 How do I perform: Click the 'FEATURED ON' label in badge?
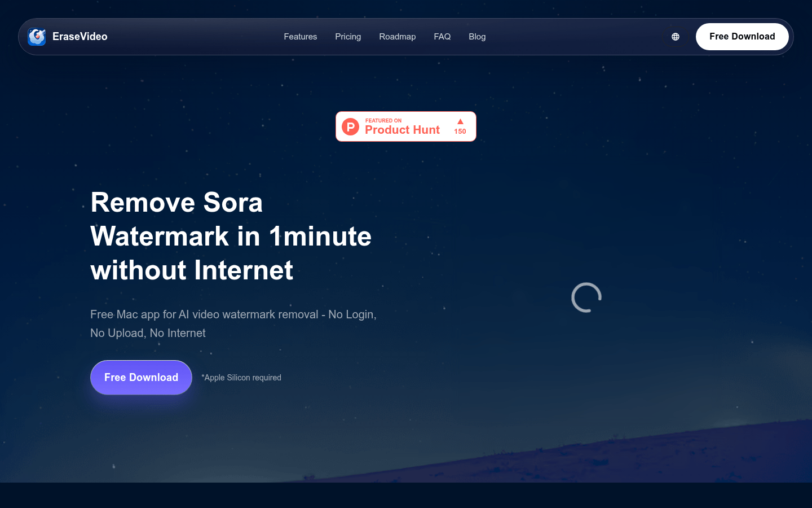tap(383, 121)
